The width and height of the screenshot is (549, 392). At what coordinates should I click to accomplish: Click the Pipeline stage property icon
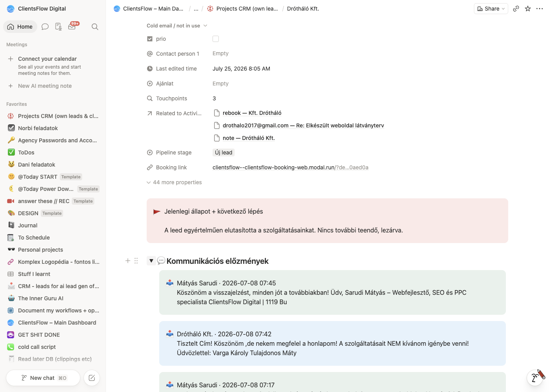pyautogui.click(x=150, y=152)
